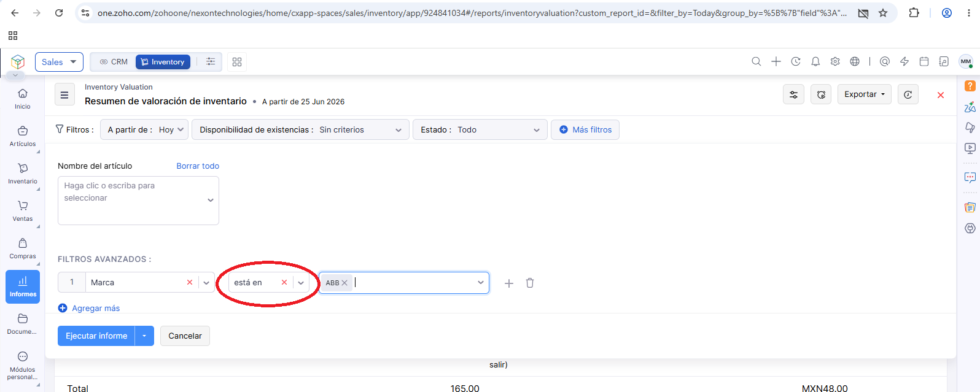The height and width of the screenshot is (392, 980).
Task: Click the tab settings sliders icon
Action: (211, 61)
